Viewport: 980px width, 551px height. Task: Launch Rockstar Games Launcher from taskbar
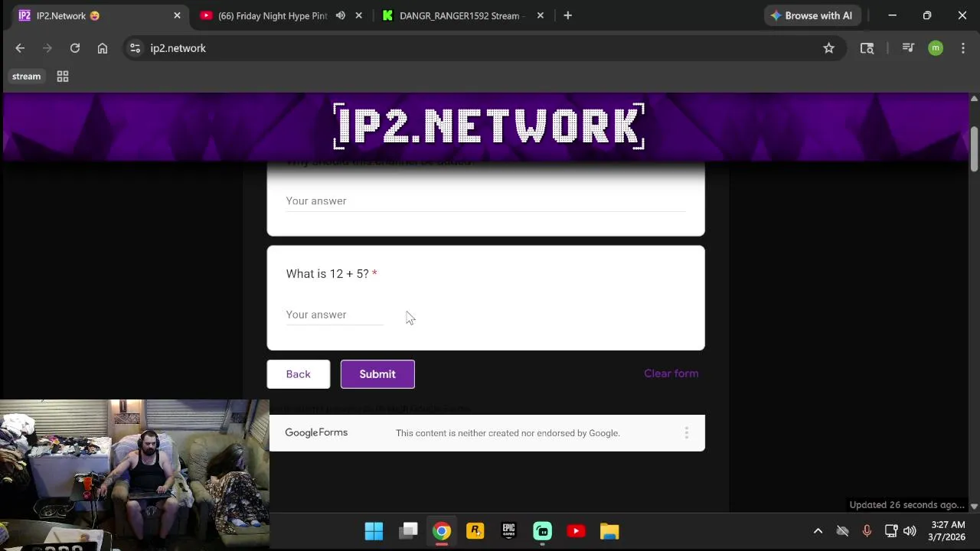coord(475,531)
